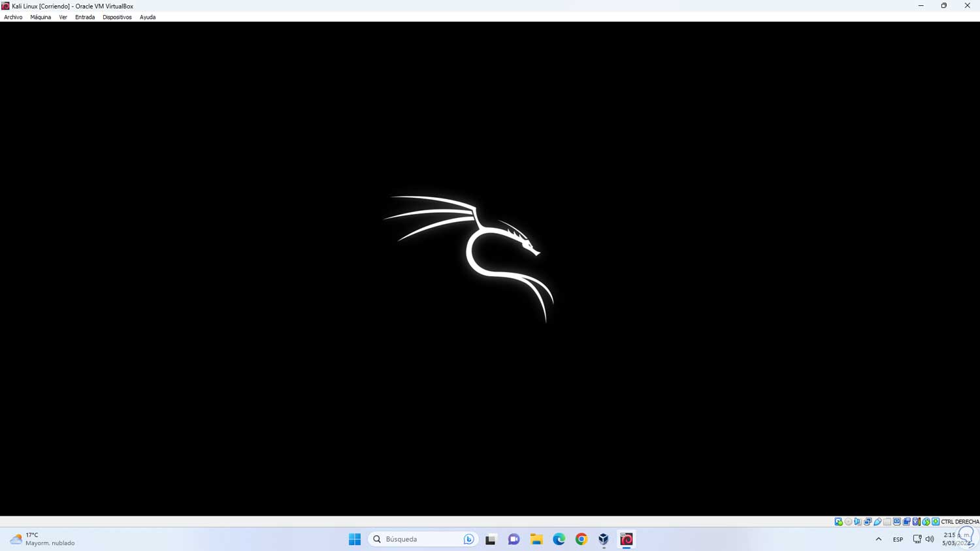Open File Explorer from the taskbar
980x551 pixels.
point(536,539)
